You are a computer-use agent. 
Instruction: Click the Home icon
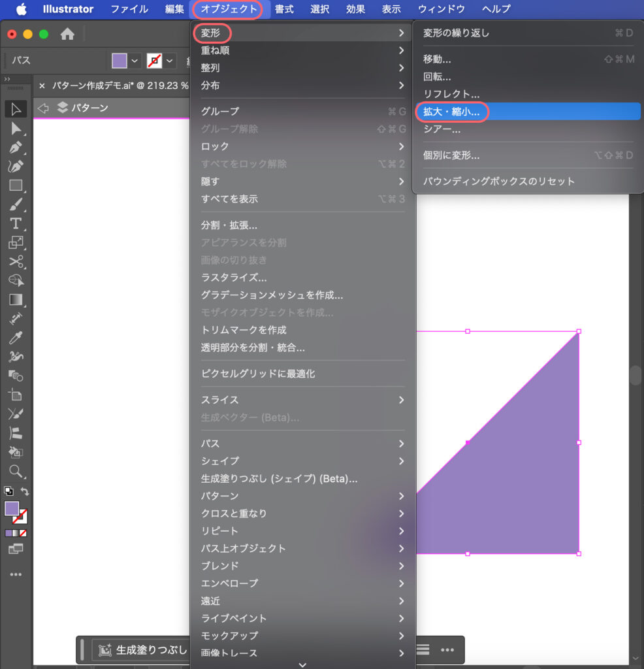pyautogui.click(x=67, y=34)
